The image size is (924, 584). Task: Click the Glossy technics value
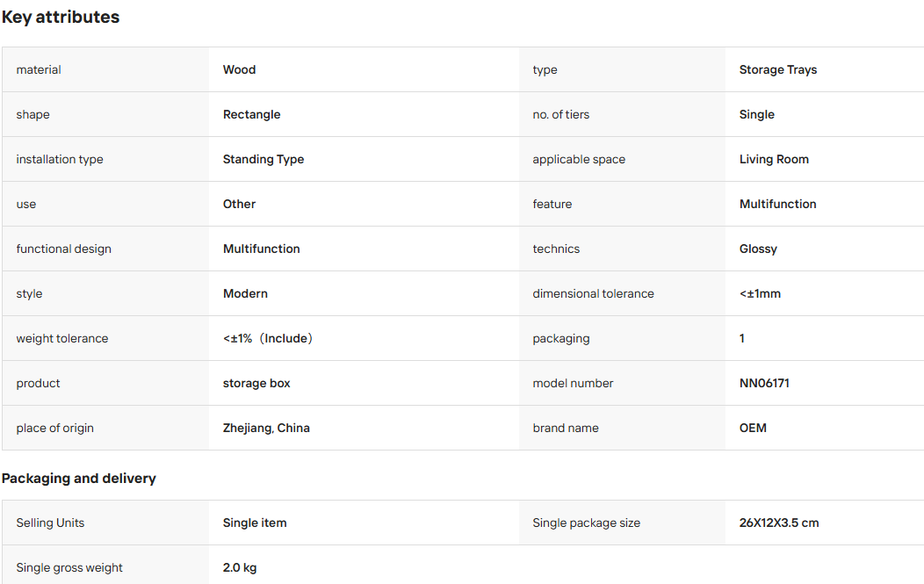pos(758,249)
